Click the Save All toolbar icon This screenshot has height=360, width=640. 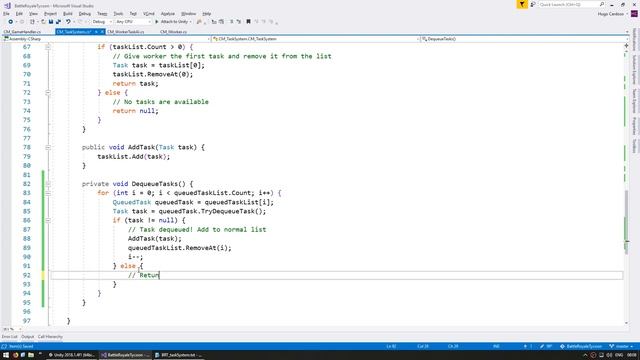point(58,22)
